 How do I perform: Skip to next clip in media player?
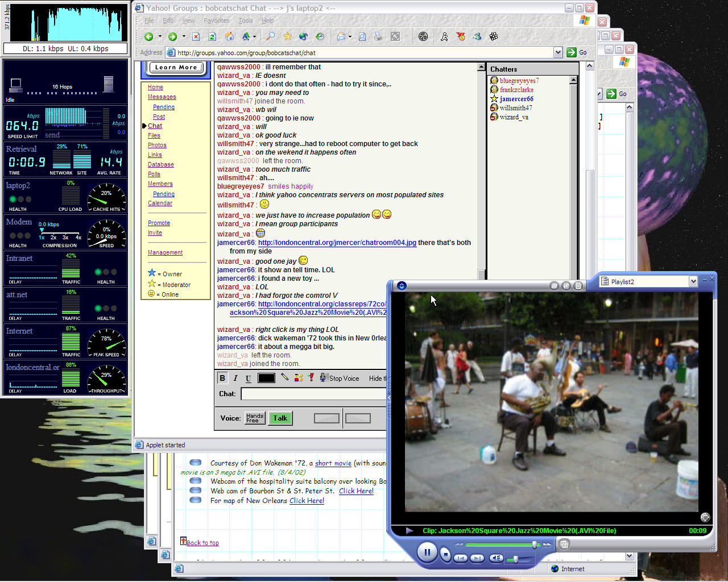click(x=477, y=558)
